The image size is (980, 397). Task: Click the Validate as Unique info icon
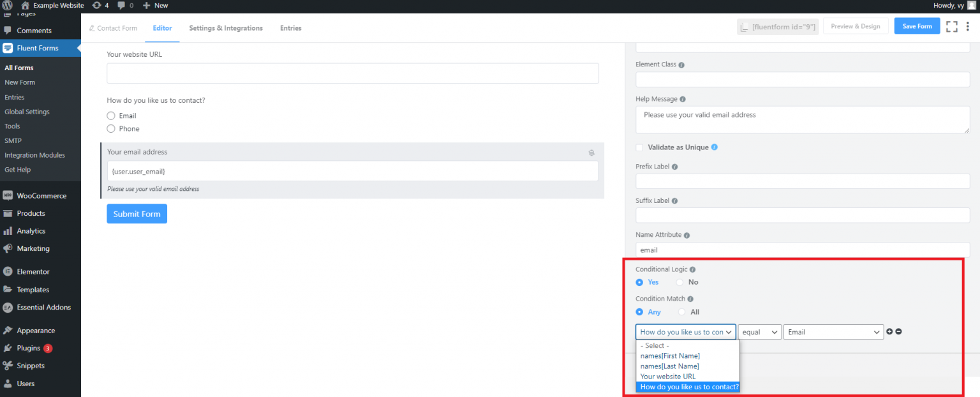(714, 147)
